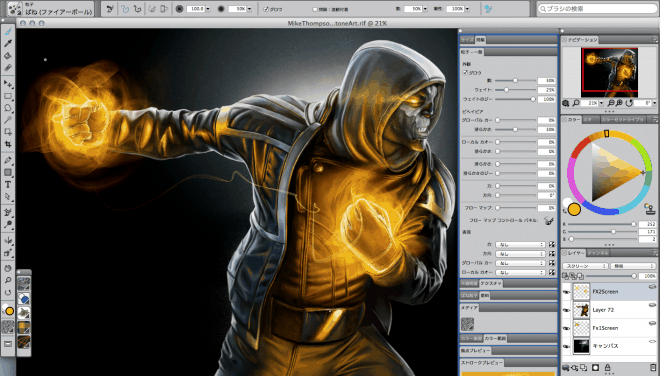This screenshot has width=660, height=376.
Task: Open the advanced brush controls icon
Action: point(488,8)
